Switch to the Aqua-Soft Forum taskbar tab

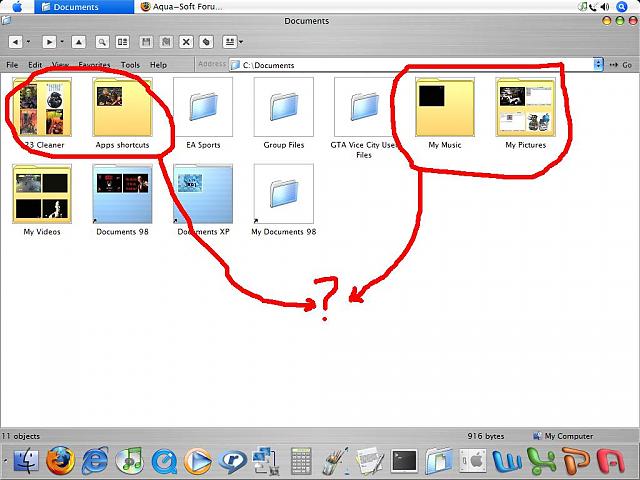click(x=182, y=7)
